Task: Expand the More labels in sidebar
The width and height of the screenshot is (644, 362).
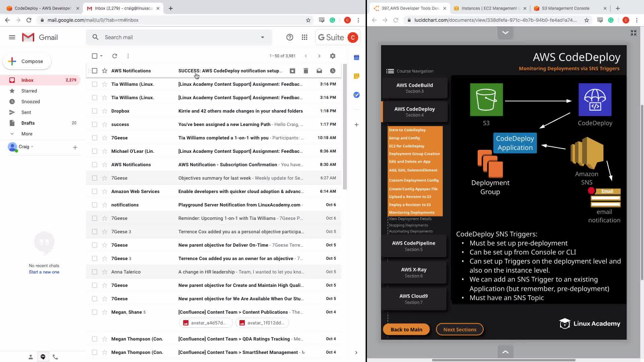Action: [x=27, y=134]
